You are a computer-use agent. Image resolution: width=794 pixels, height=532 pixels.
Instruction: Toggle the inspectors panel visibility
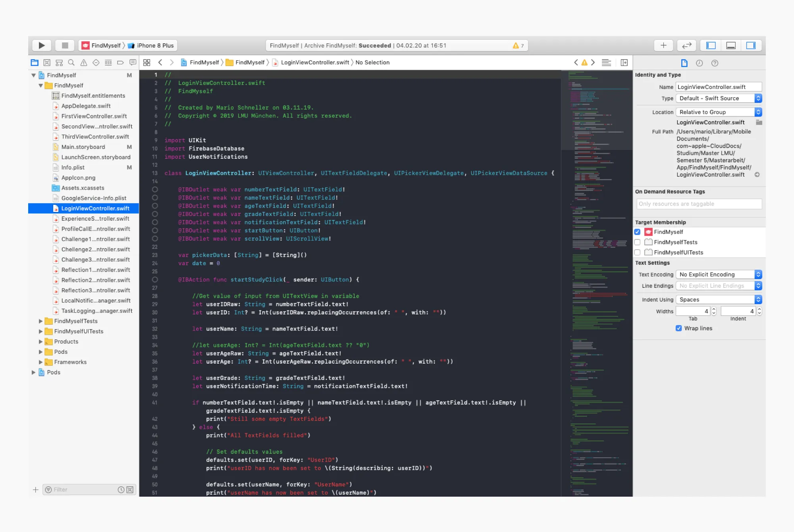tap(751, 45)
